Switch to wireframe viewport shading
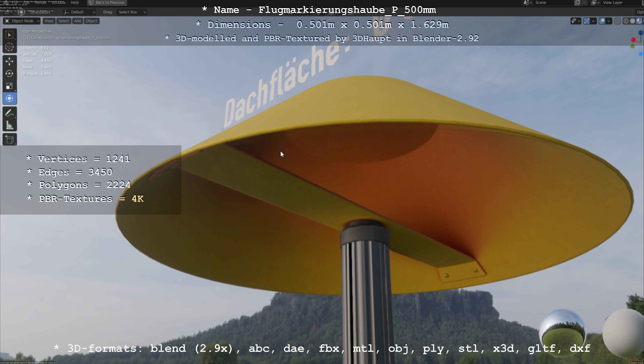This screenshot has height=364, width=644. click(x=626, y=21)
